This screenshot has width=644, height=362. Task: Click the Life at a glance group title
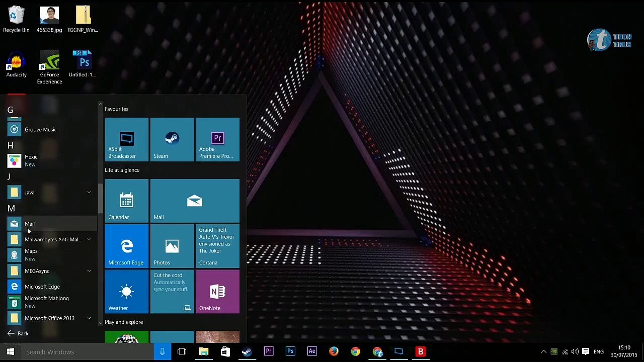click(x=122, y=170)
